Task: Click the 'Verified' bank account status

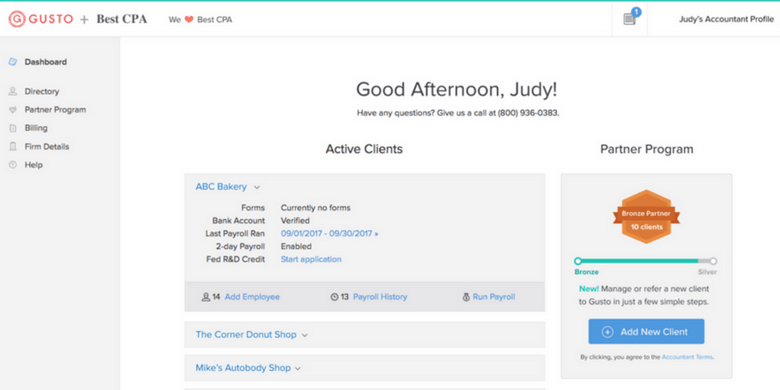Action: 295,220
